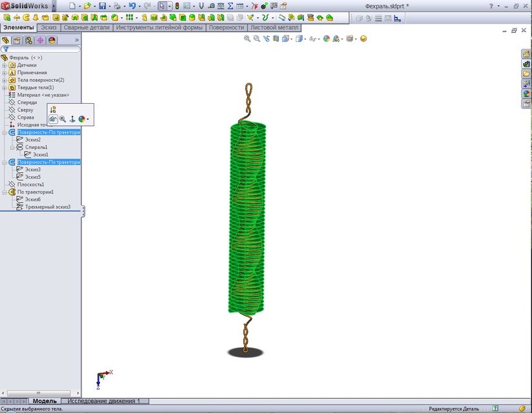Viewport: 532px width, 413px height.
Task: Open the appearance swatch dropdown arrow
Action: (x=88, y=118)
